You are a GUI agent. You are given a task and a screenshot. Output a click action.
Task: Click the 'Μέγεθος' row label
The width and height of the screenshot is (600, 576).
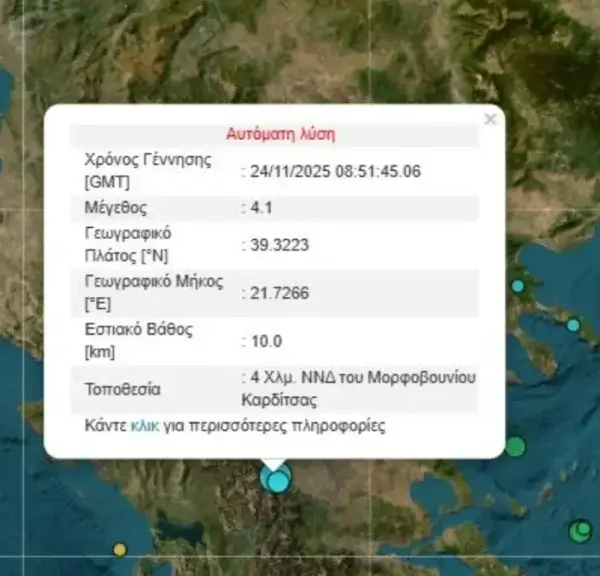click(x=117, y=208)
